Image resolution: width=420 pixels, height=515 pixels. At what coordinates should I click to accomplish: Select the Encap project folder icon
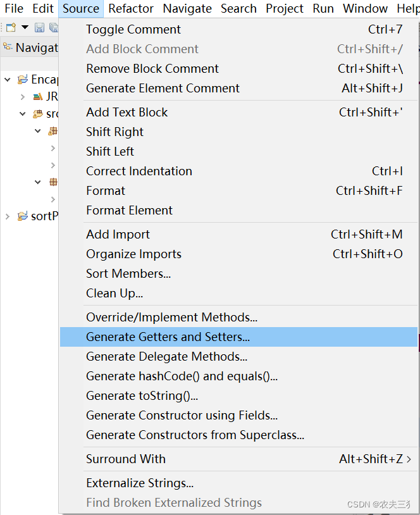(x=23, y=80)
